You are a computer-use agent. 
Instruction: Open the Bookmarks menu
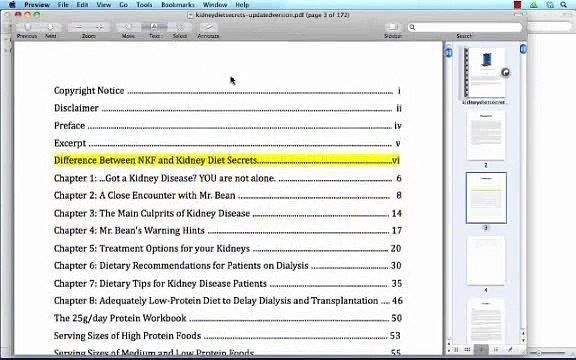tap(178, 5)
